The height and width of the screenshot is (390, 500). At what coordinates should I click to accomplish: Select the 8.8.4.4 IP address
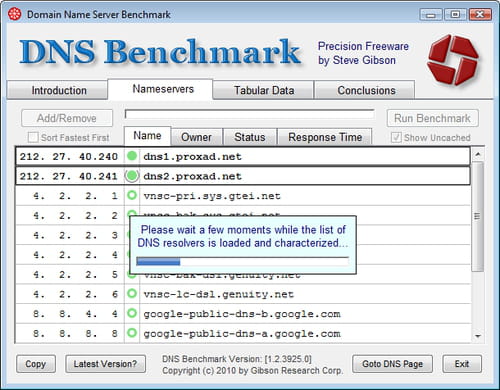tap(75, 314)
